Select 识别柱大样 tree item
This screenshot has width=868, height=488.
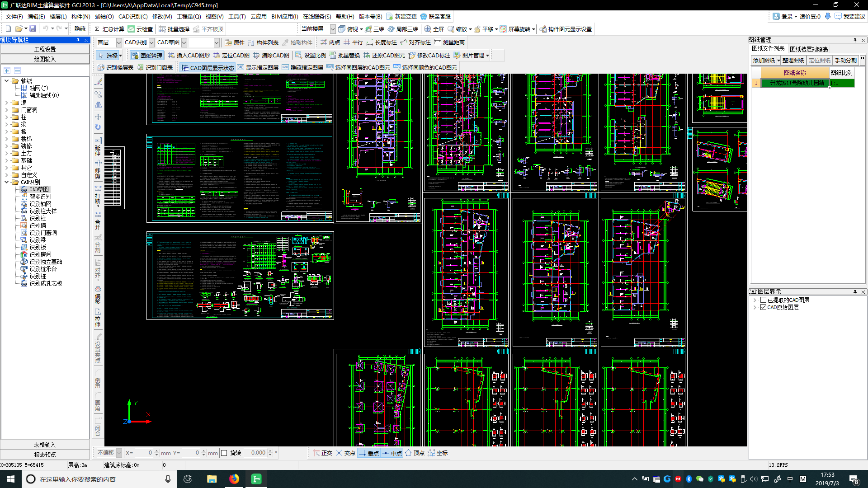43,211
